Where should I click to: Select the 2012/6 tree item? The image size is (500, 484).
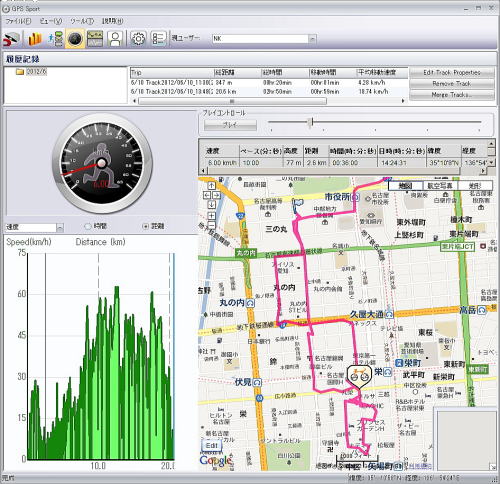click(36, 72)
